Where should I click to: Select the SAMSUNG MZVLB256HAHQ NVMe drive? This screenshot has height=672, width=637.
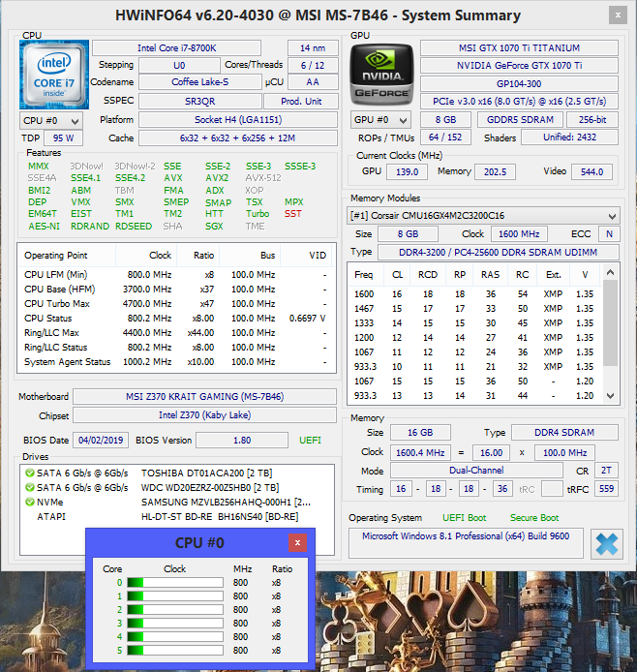pyautogui.click(x=176, y=502)
